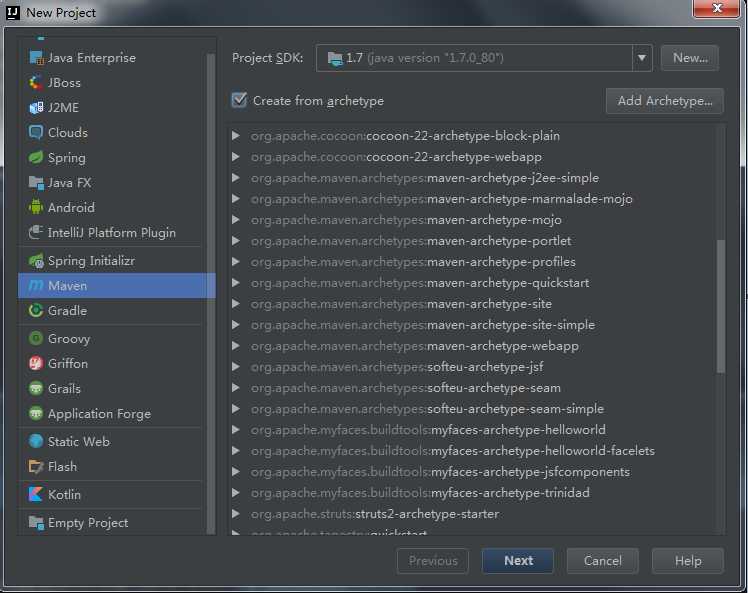This screenshot has height=593, width=748.
Task: Select myfaces-archetype-jsfcomponents entry
Action: click(440, 472)
